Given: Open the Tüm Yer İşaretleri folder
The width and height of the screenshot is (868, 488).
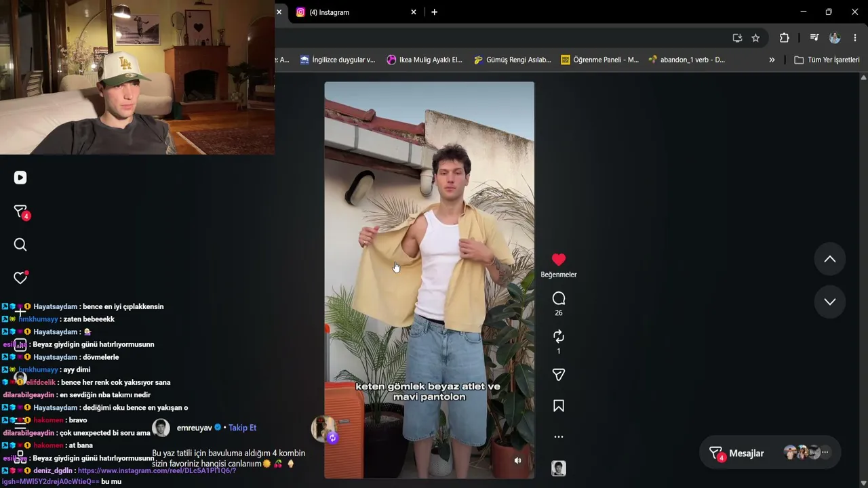Looking at the screenshot, I should click(827, 60).
